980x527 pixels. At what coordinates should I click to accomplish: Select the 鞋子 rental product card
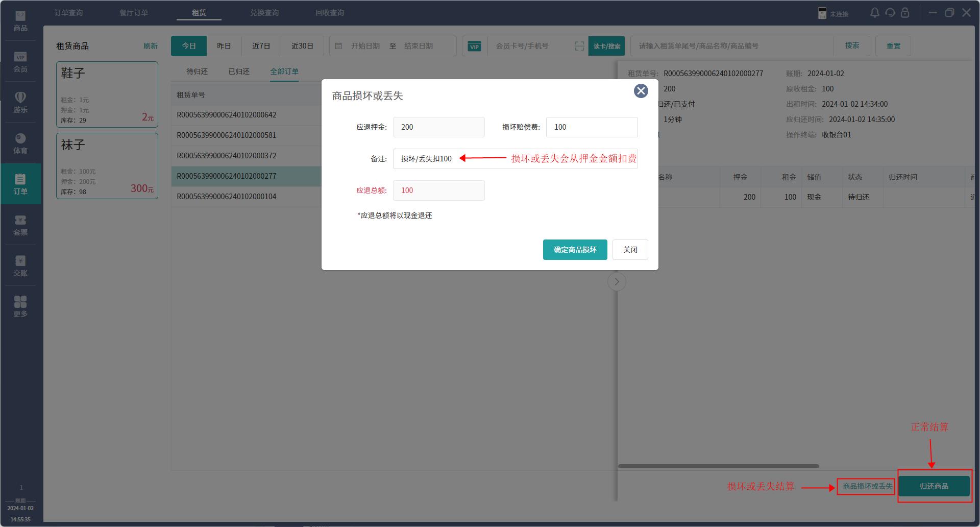click(107, 94)
